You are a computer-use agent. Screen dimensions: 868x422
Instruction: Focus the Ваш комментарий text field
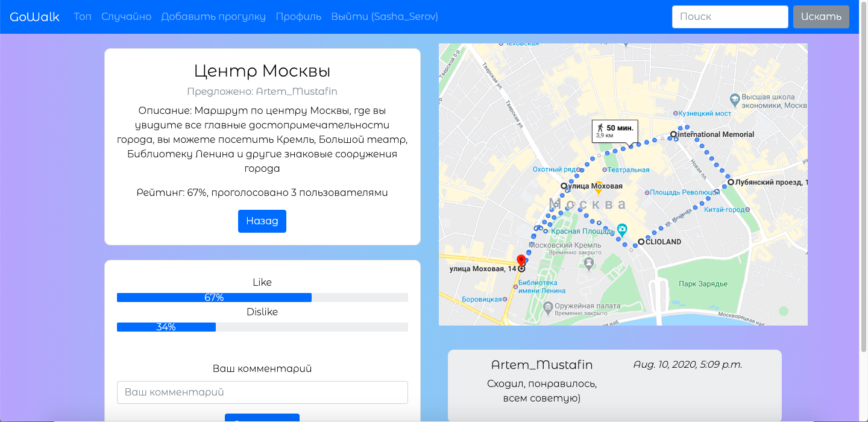pos(262,392)
